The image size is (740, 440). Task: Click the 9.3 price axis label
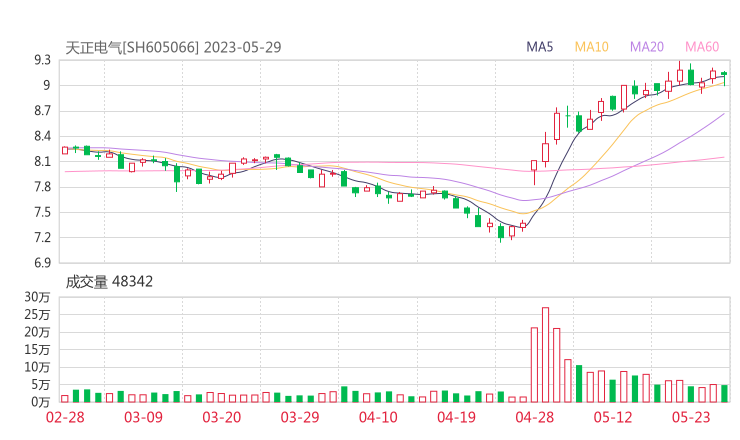(42, 60)
